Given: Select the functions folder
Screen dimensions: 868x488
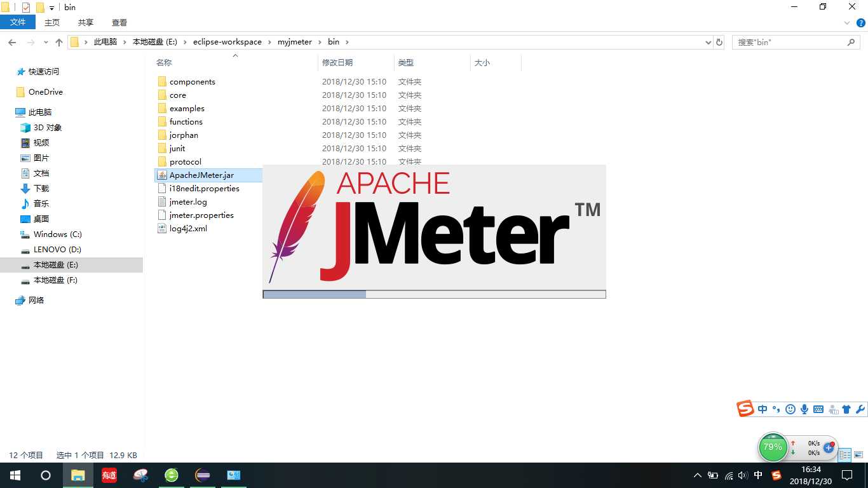Looking at the screenshot, I should (x=186, y=122).
